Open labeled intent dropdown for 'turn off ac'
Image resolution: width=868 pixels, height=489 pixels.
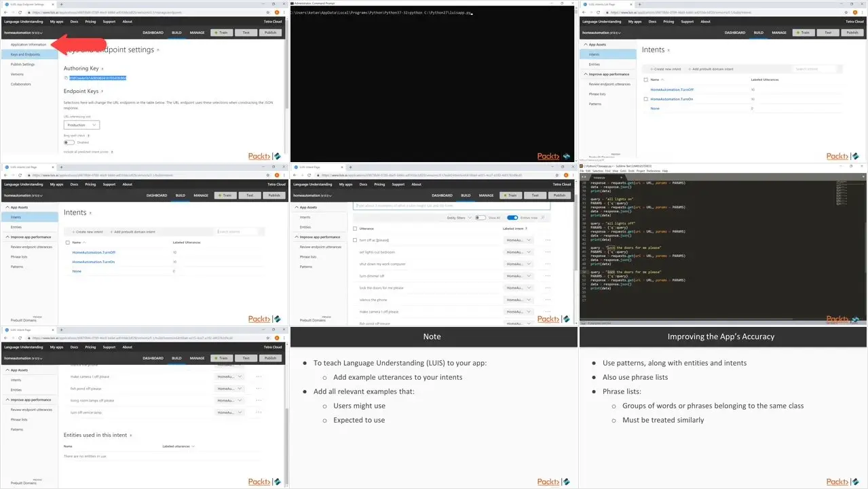tap(519, 240)
